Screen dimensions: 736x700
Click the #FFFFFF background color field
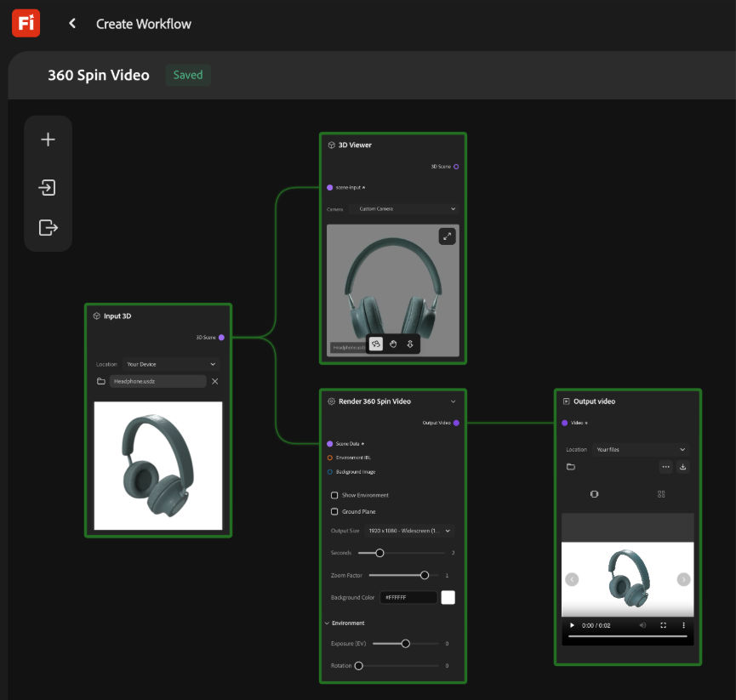408,597
